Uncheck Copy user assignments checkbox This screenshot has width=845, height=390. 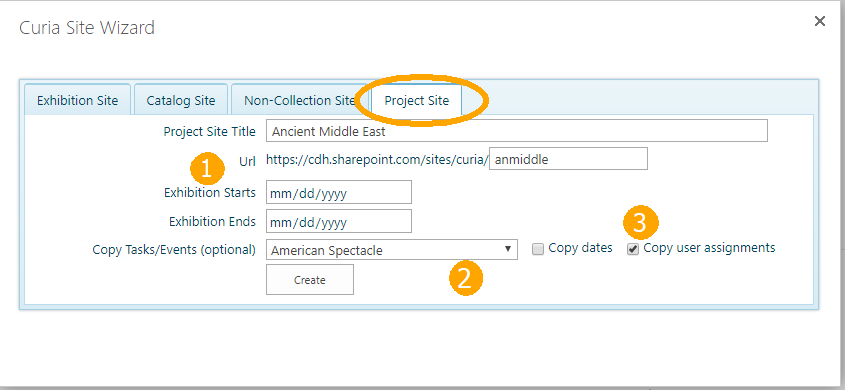tap(633, 249)
